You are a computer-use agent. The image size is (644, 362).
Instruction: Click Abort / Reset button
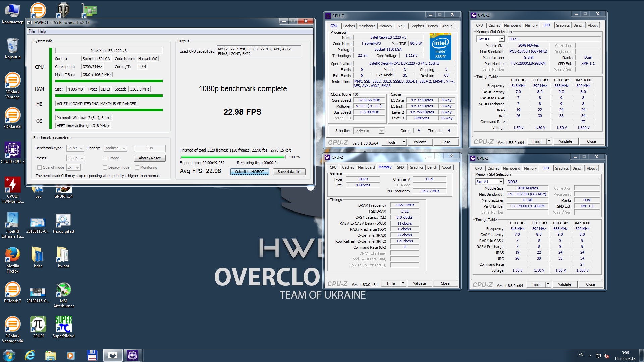click(x=150, y=158)
